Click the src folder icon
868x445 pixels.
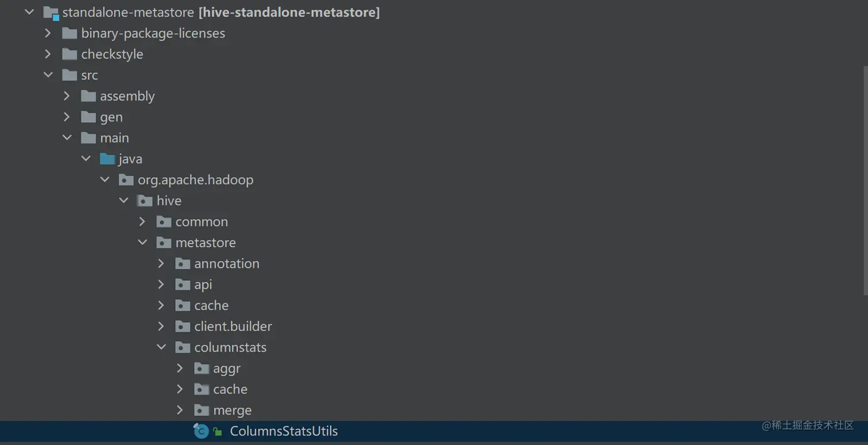point(69,75)
